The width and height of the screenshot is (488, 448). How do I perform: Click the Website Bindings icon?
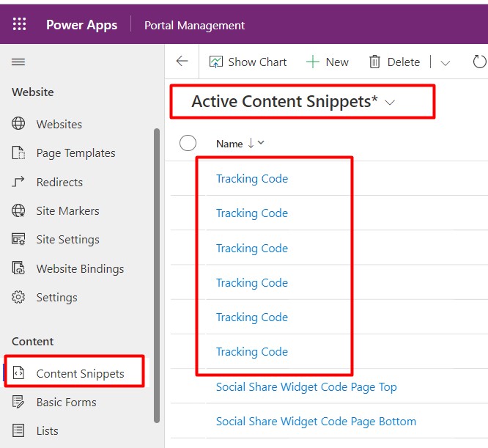[18, 268]
